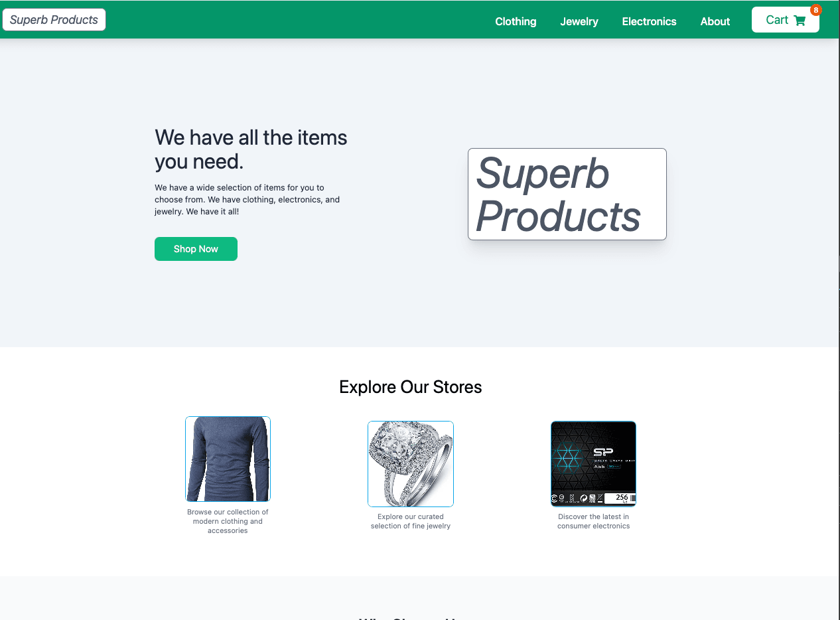
Task: Select the SSD electronics thumbnail
Action: [593, 464]
